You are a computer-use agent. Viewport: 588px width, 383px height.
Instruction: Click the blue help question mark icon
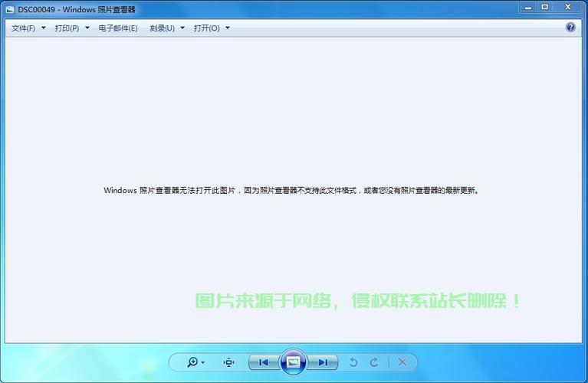click(570, 28)
